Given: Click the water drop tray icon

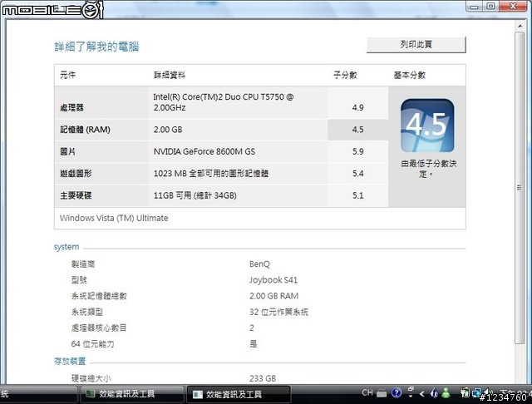Looking at the screenshot, I should [x=434, y=393].
